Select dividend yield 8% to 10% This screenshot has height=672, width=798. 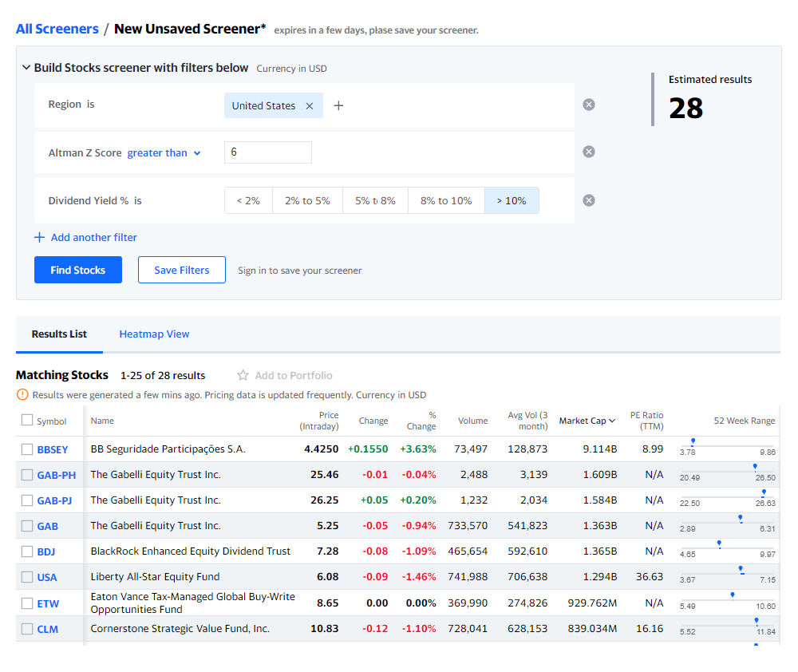click(x=446, y=200)
